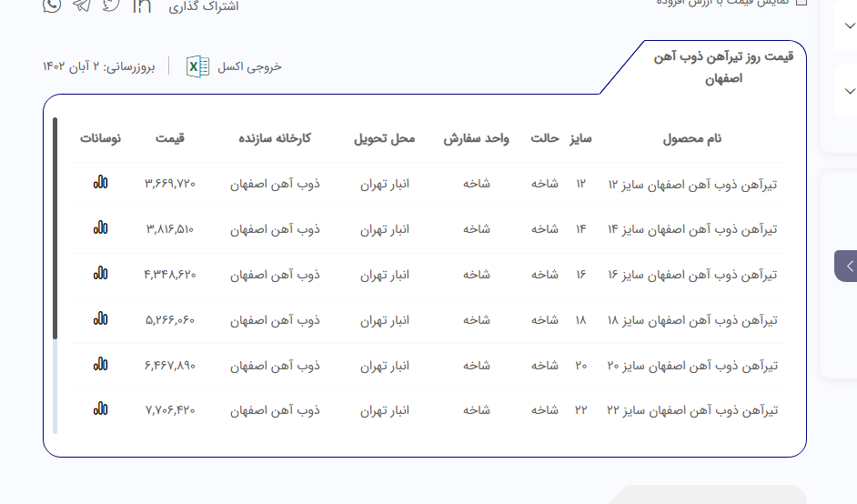Share page using WhatsApp icon
The width and height of the screenshot is (857, 504).
(x=52, y=5)
